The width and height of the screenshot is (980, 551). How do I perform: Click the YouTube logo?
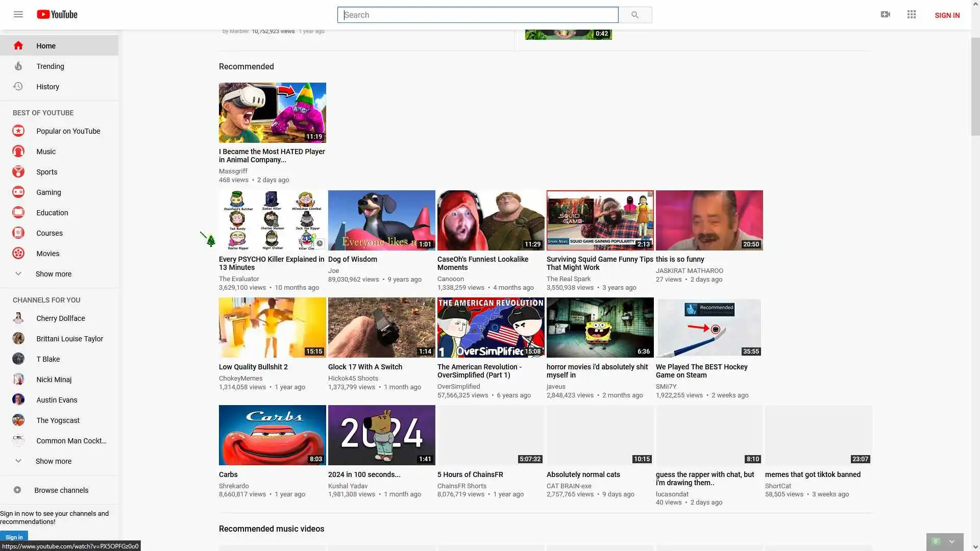[x=57, y=14]
